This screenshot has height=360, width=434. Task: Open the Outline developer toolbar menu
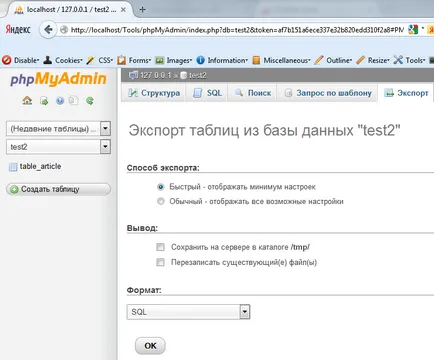click(x=333, y=60)
